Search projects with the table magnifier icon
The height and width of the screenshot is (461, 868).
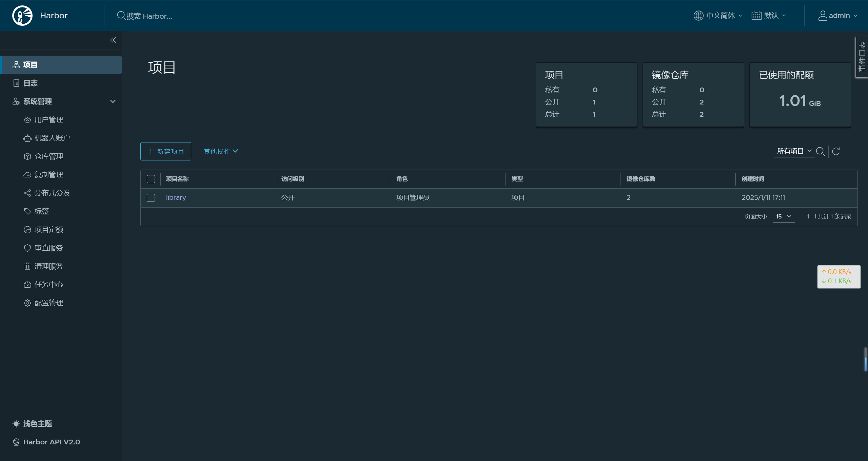(x=821, y=151)
